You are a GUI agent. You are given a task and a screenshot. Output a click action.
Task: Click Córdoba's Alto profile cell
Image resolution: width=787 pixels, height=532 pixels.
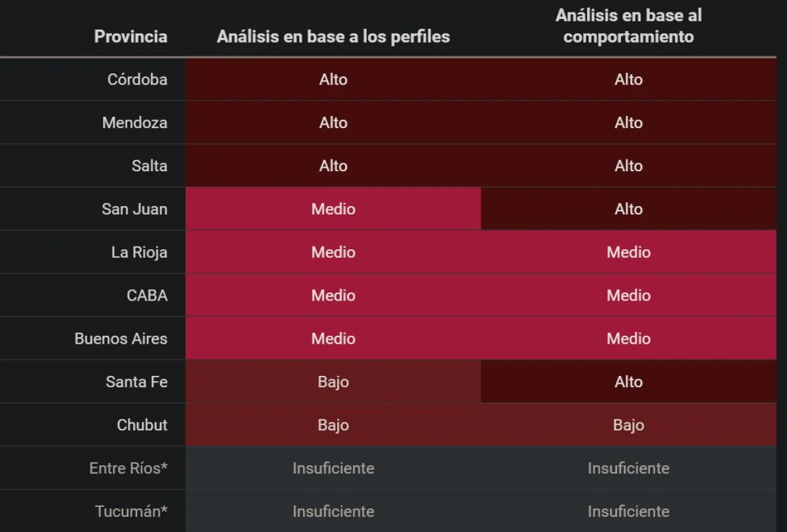[x=333, y=79]
